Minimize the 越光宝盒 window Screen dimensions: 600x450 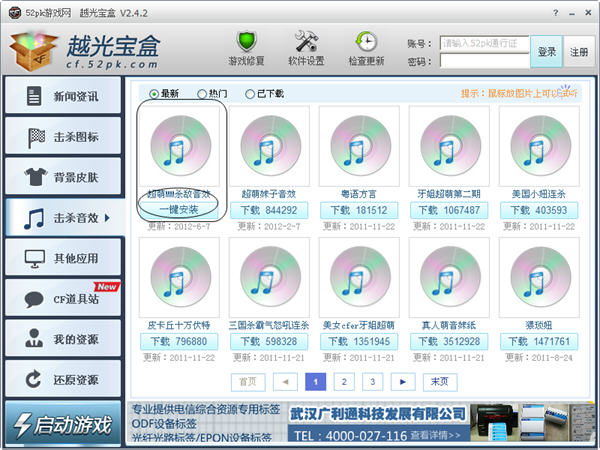[572, 14]
